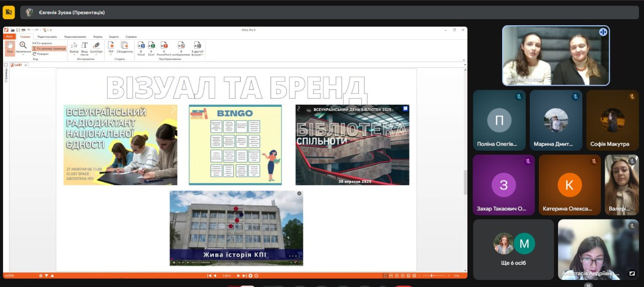Click the QuickSign pen icon
Viewport: 644px width, 287px height.
(x=96, y=47)
